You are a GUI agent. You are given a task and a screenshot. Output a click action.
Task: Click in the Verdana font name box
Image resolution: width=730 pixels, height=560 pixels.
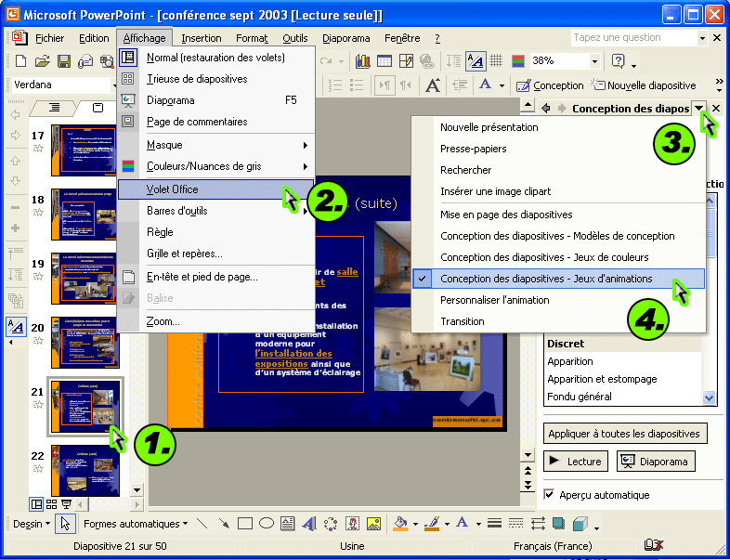tap(60, 85)
